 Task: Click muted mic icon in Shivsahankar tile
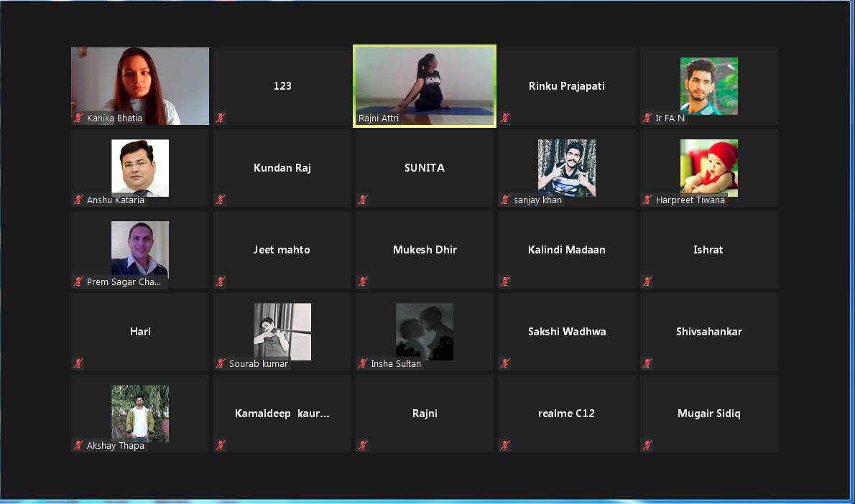coord(647,363)
